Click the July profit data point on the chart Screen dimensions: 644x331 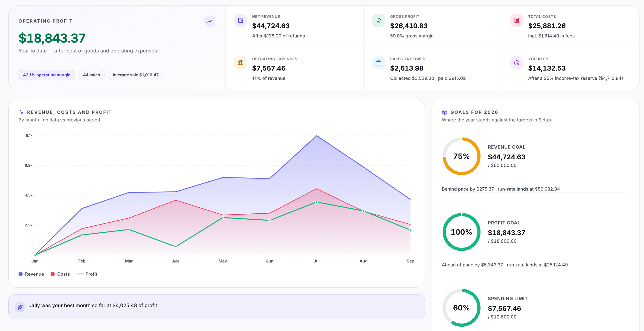(316, 202)
